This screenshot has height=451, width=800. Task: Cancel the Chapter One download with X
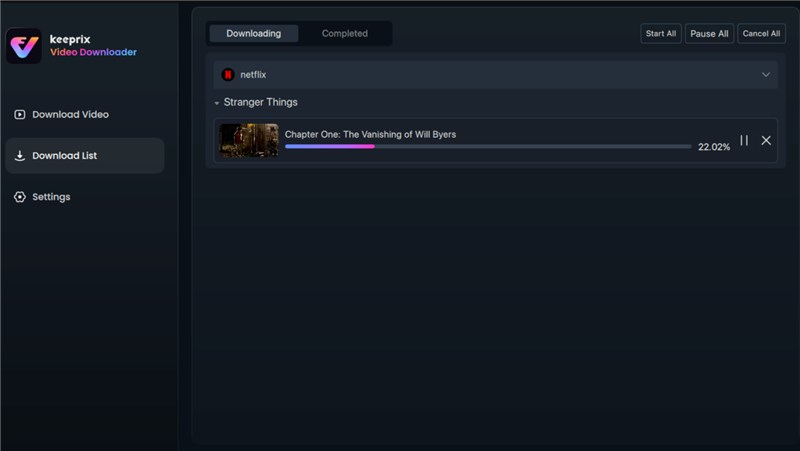[766, 140]
